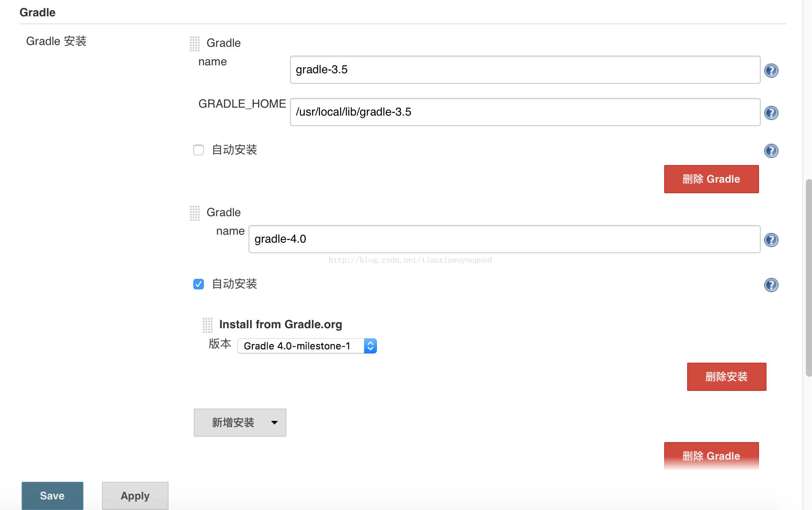Grab drag handle of first Gradle entry

195,43
